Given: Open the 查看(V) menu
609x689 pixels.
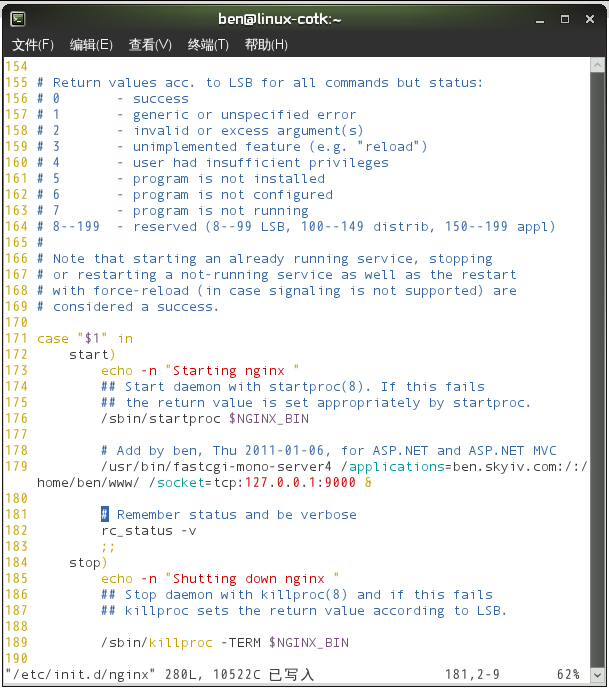Looking at the screenshot, I should (x=150, y=45).
